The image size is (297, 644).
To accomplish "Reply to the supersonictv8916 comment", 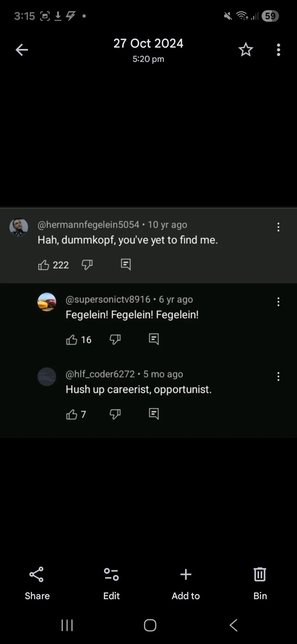I will click(154, 339).
